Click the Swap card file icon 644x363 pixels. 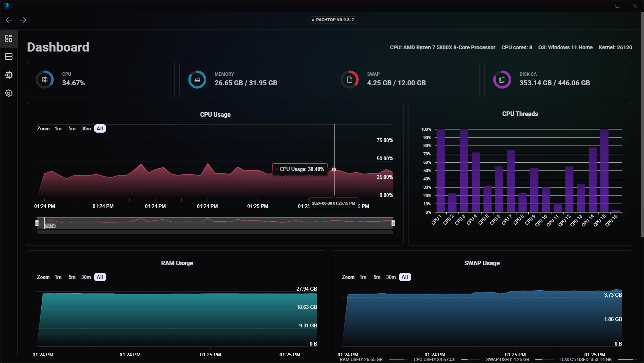click(x=350, y=80)
